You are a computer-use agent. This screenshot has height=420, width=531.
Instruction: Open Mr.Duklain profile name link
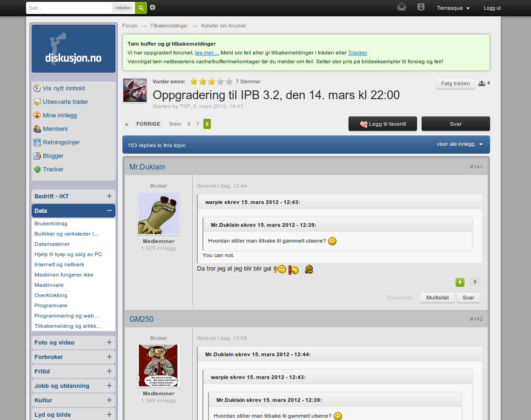[x=148, y=167]
